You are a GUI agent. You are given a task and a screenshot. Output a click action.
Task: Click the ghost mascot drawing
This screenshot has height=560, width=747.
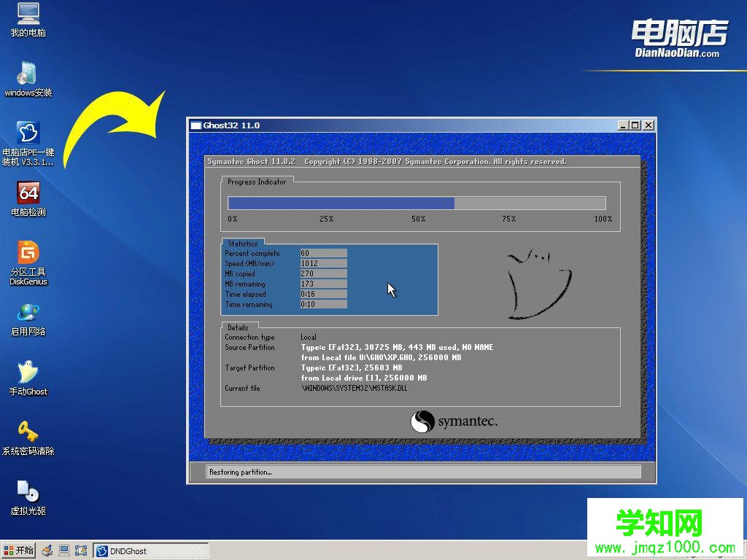click(x=539, y=283)
